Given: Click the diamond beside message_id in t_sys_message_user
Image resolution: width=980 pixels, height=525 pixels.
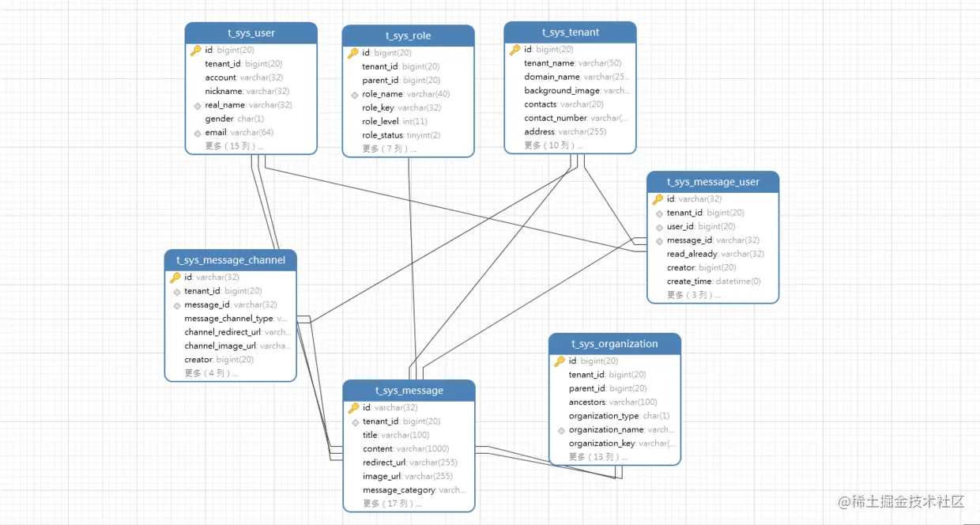Looking at the screenshot, I should coord(659,240).
